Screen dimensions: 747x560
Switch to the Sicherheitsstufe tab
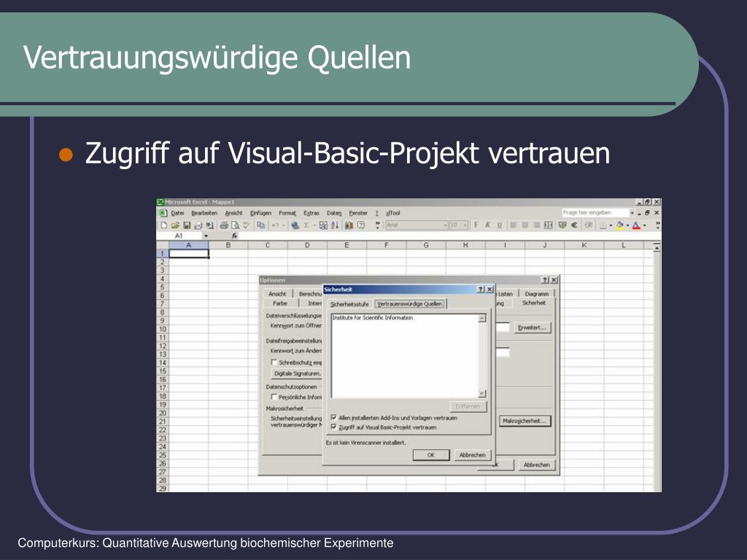[x=349, y=304]
